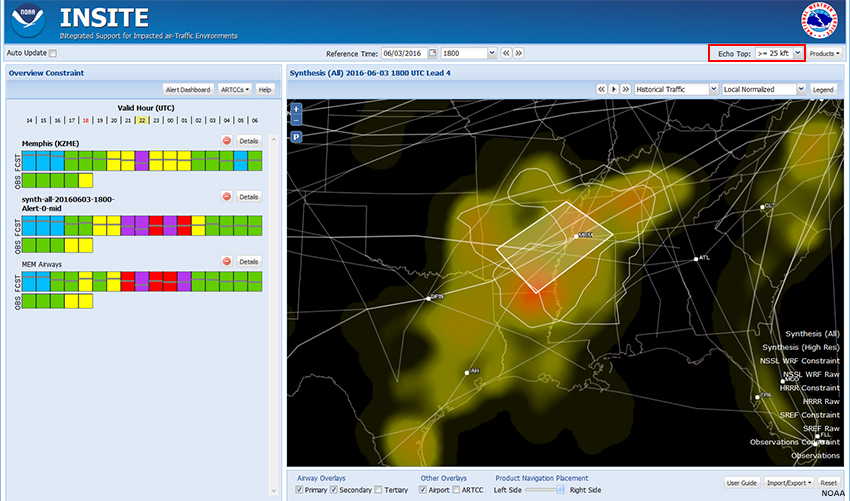Click the National Weather Service logo
Viewport: 850px width, 501px height.
[819, 21]
